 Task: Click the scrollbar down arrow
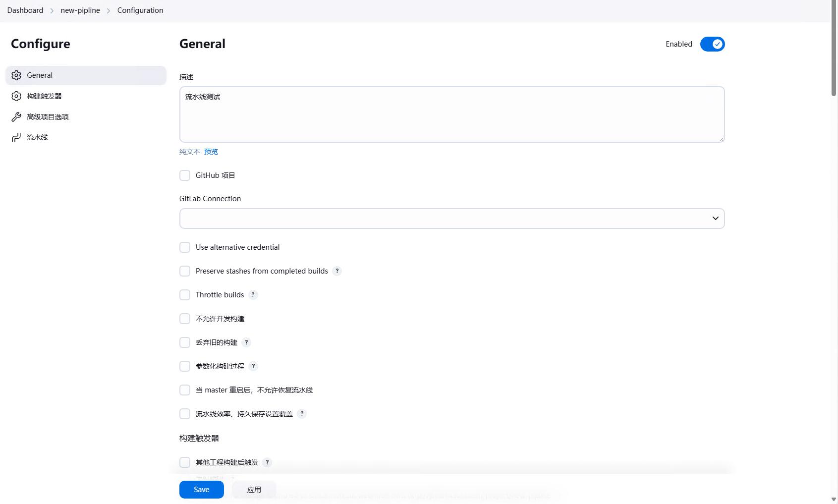pyautogui.click(x=834, y=500)
